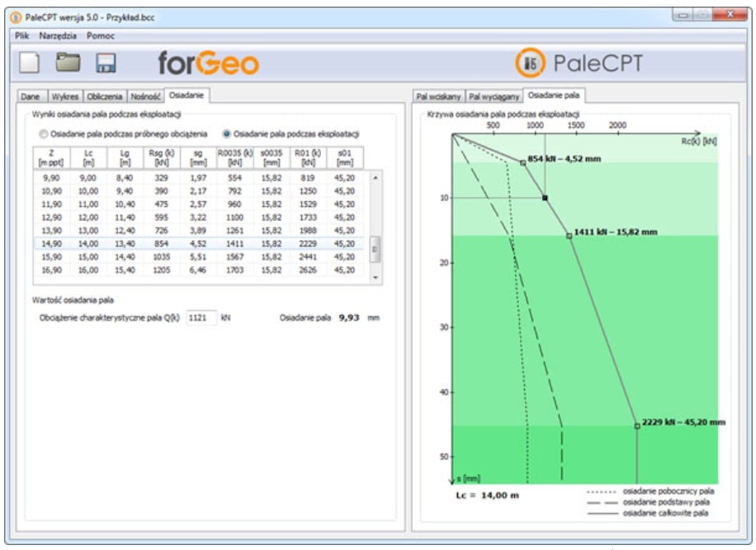Click the forGeo logo
The width and height of the screenshot is (756, 550).
208,63
